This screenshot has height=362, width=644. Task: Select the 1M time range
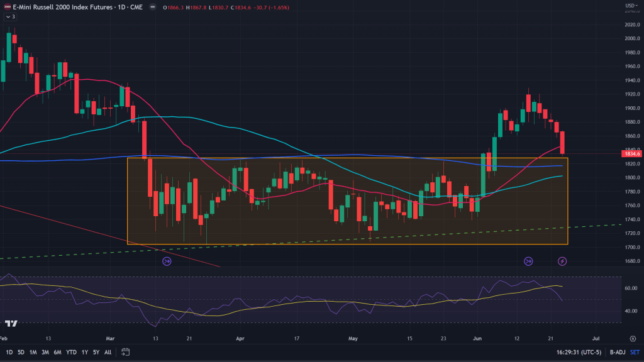coord(33,351)
